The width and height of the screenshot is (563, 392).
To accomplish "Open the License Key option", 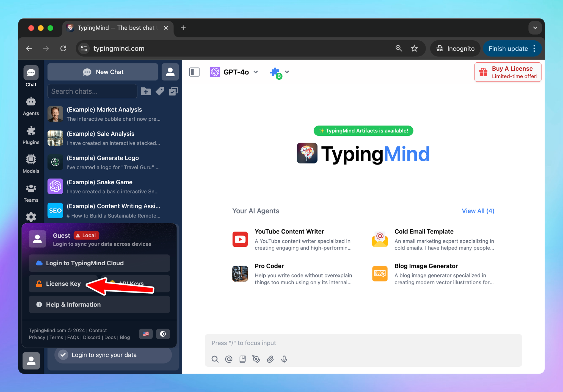I will point(63,284).
